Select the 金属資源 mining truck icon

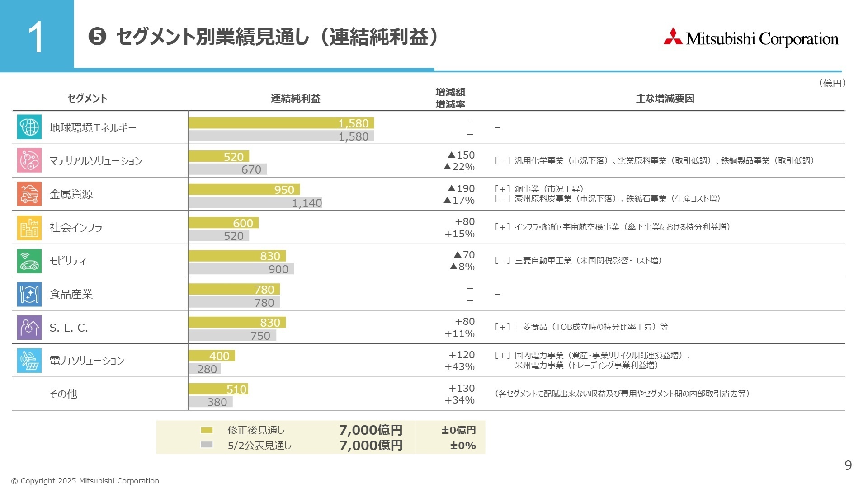pyautogui.click(x=28, y=194)
